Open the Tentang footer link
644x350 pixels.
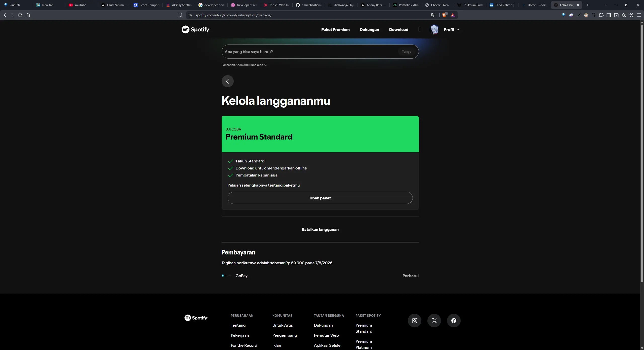coord(238,325)
